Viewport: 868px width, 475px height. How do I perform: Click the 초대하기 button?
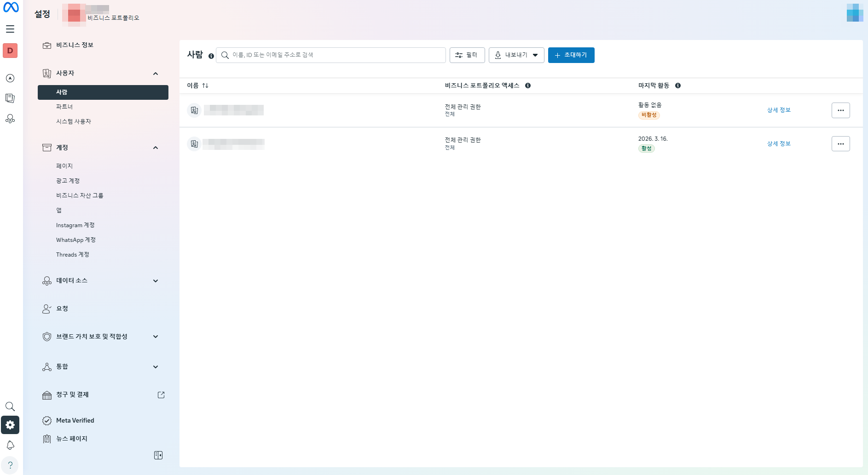point(571,55)
